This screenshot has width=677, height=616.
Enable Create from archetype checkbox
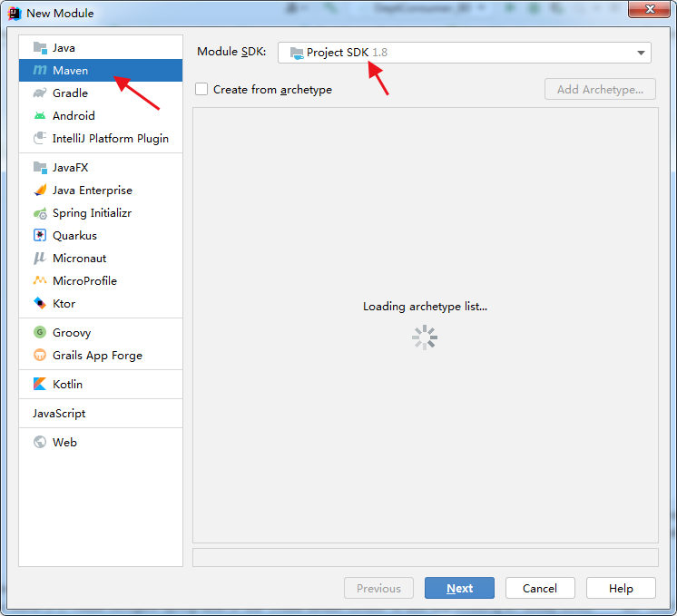[x=201, y=89]
